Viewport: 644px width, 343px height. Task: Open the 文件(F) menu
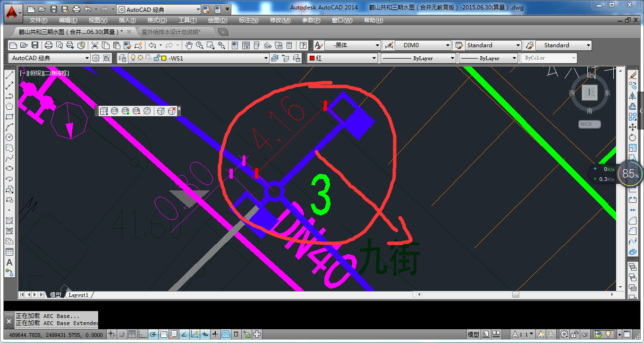click(x=39, y=20)
